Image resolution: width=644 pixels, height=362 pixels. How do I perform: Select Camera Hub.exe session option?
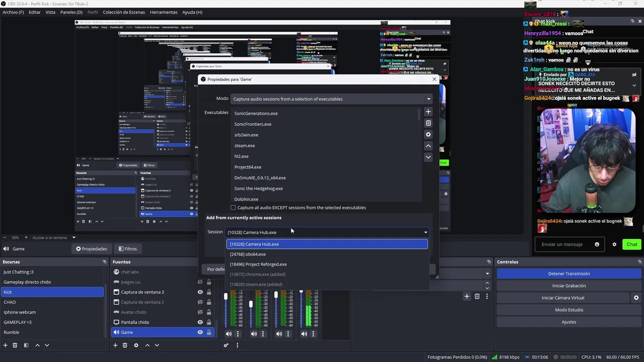click(x=327, y=244)
